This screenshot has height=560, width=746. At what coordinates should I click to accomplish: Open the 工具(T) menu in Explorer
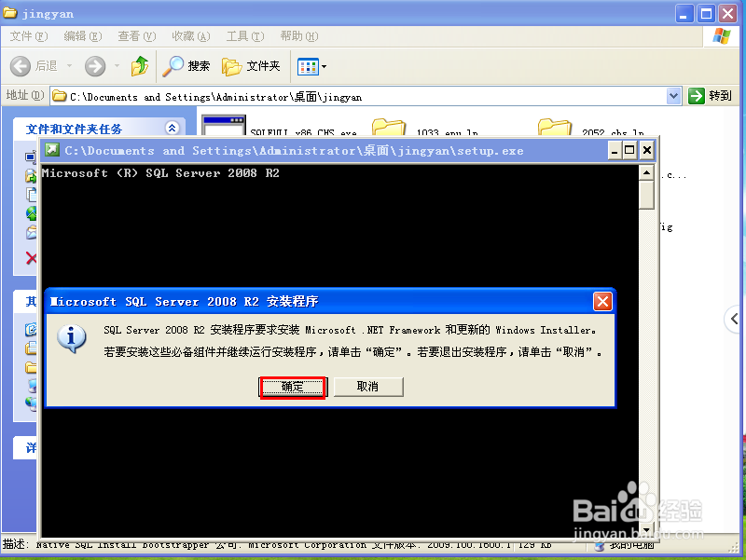point(245,36)
